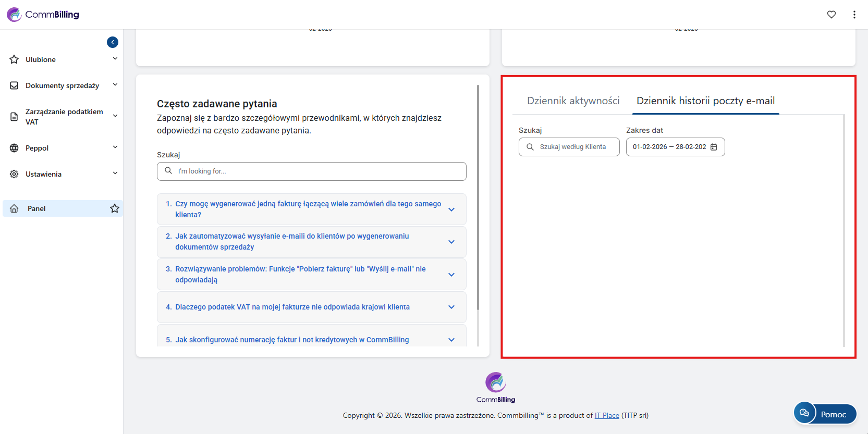
Task: Expand Dokumenty sprzedaży menu chevron
Action: coord(115,85)
